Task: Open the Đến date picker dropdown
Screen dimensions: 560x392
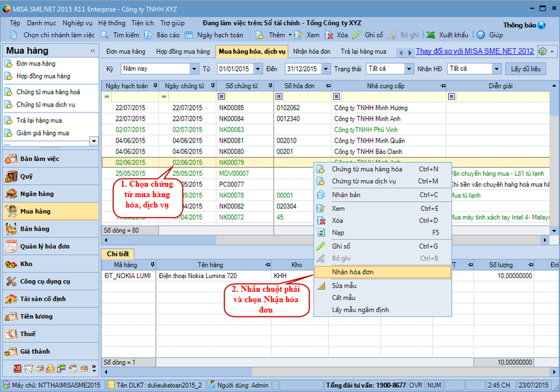Action: point(326,69)
